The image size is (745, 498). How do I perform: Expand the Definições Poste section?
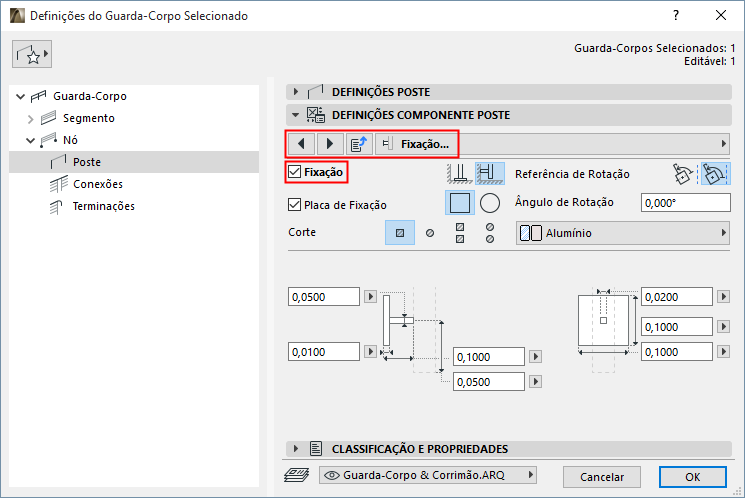pyautogui.click(x=295, y=91)
